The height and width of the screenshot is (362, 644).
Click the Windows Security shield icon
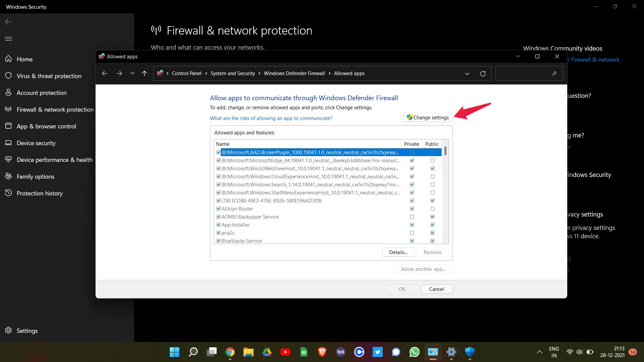pos(470,352)
